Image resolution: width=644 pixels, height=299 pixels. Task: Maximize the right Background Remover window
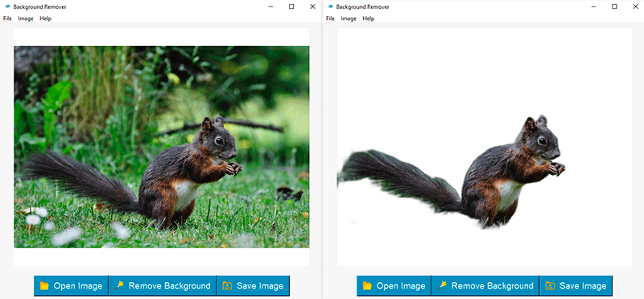pos(614,6)
